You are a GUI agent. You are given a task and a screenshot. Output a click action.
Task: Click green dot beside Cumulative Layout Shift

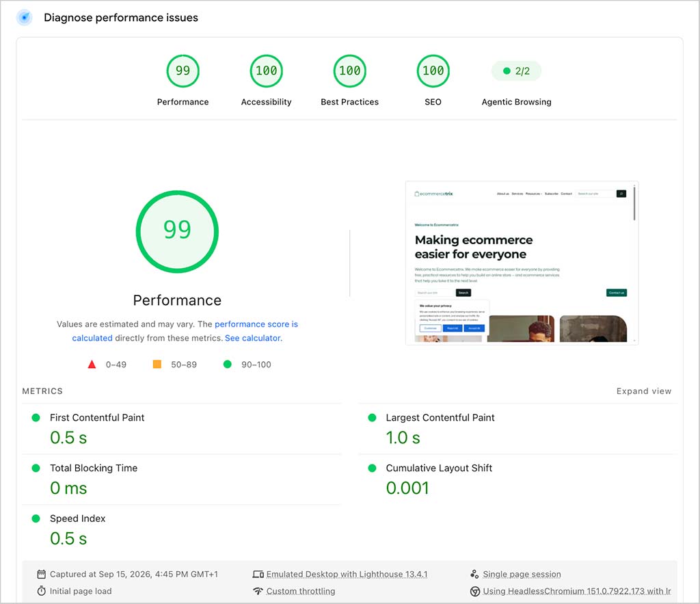372,468
